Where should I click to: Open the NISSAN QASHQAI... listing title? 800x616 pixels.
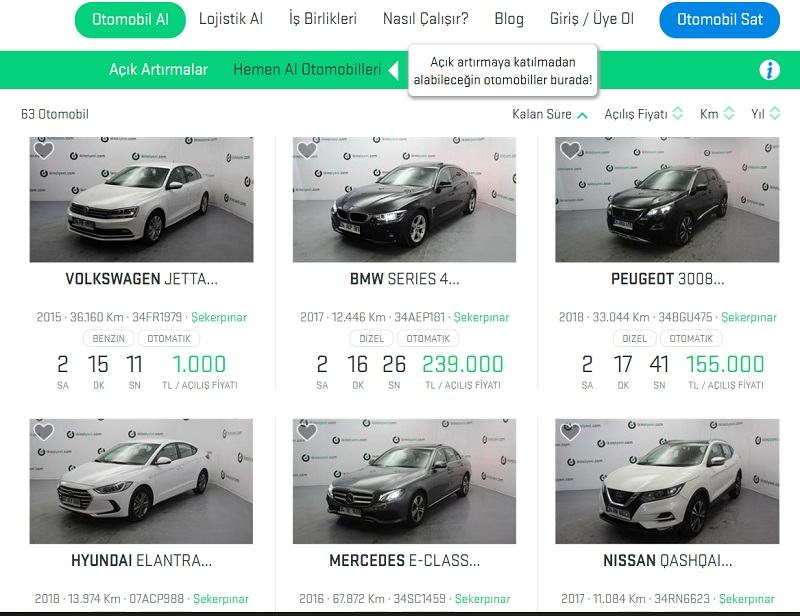(667, 560)
